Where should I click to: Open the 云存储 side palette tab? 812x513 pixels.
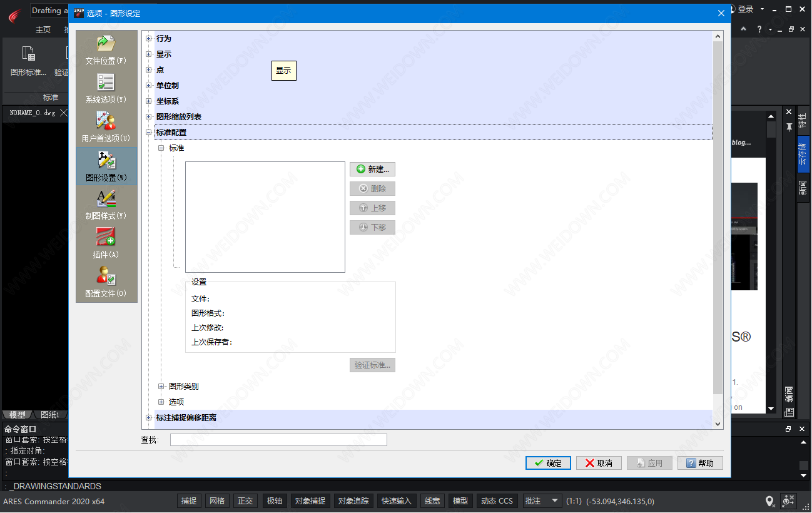(803, 155)
